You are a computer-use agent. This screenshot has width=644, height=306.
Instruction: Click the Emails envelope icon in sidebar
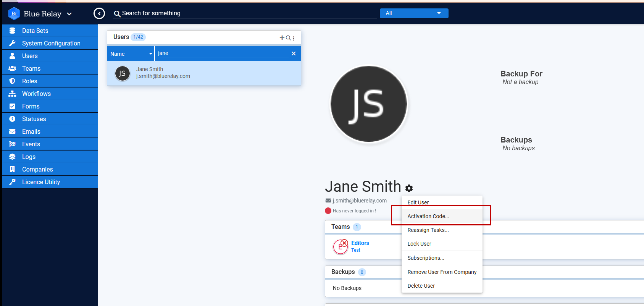(12, 131)
